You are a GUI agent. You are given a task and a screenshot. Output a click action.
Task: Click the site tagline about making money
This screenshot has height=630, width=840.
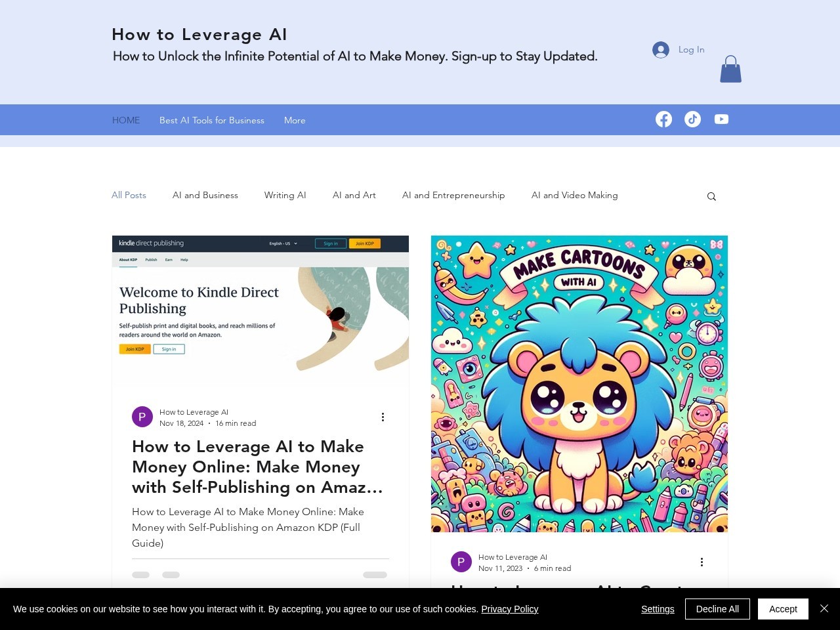coord(355,56)
